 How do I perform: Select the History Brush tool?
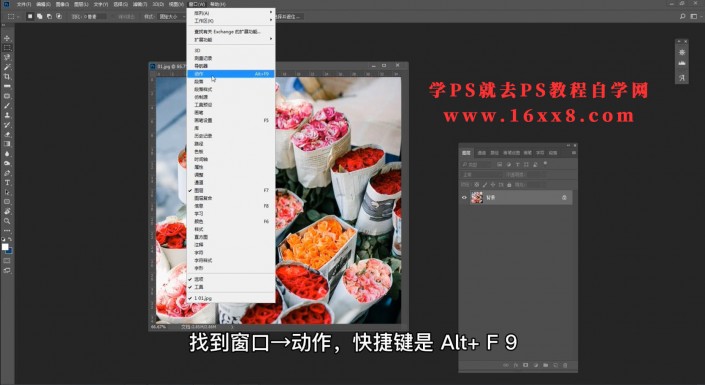click(7, 125)
